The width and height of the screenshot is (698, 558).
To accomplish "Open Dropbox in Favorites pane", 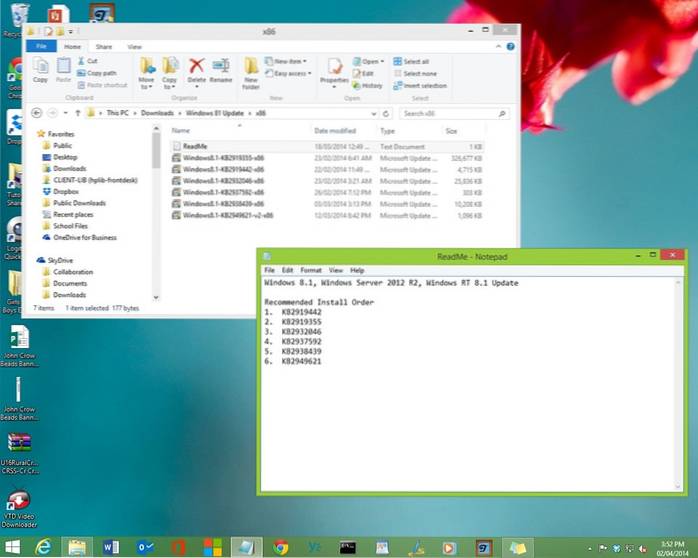I will (x=61, y=191).
